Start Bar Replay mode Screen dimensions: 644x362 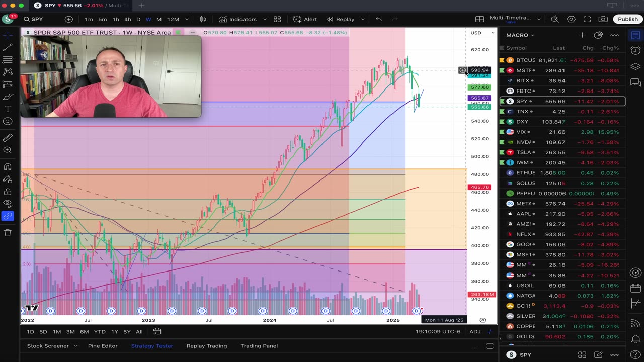click(x=341, y=19)
